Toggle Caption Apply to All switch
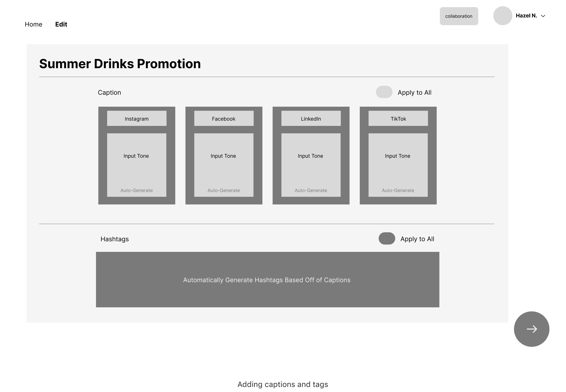The image size is (566, 392). (384, 92)
